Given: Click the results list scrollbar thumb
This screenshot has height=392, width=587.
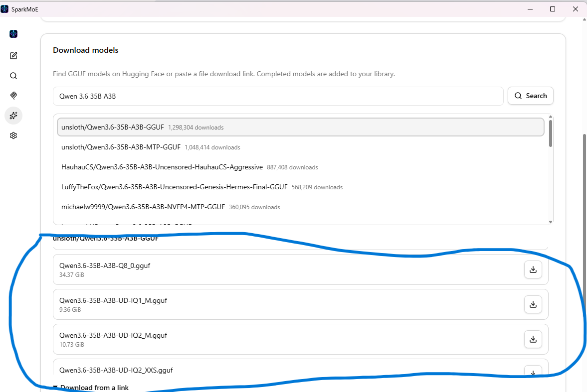Looking at the screenshot, I should (x=550, y=133).
